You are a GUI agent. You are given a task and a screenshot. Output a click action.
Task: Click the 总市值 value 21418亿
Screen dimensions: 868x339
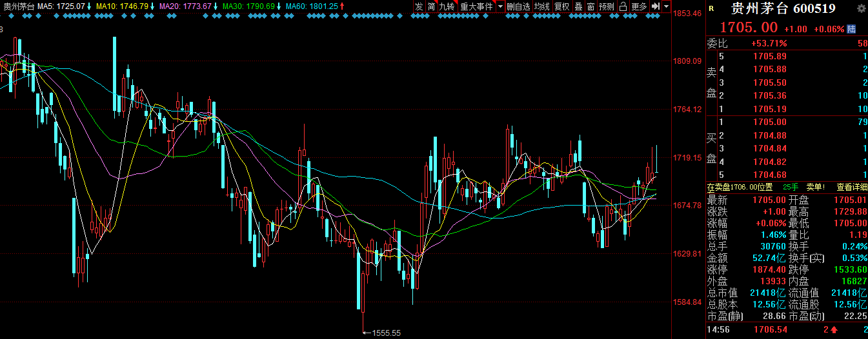point(769,293)
